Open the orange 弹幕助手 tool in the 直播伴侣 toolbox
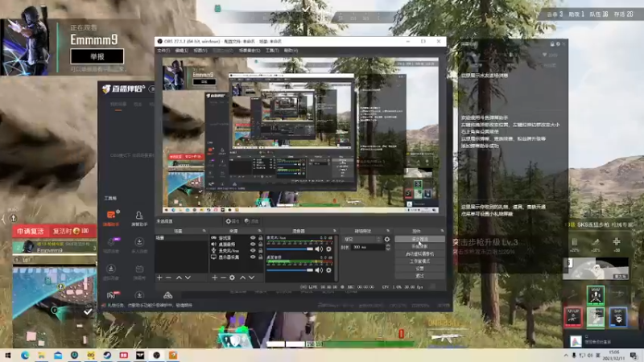The width and height of the screenshot is (644, 362). 111,218
